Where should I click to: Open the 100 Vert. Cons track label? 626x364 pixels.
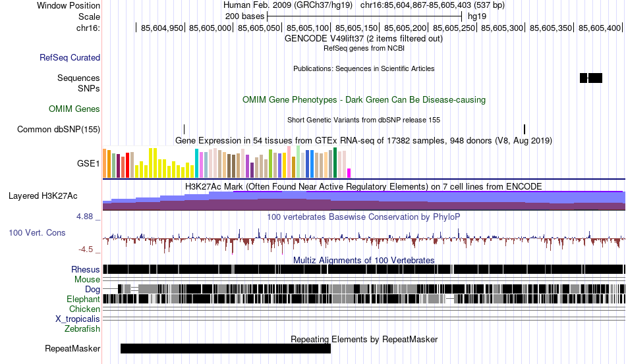pyautogui.click(x=37, y=232)
